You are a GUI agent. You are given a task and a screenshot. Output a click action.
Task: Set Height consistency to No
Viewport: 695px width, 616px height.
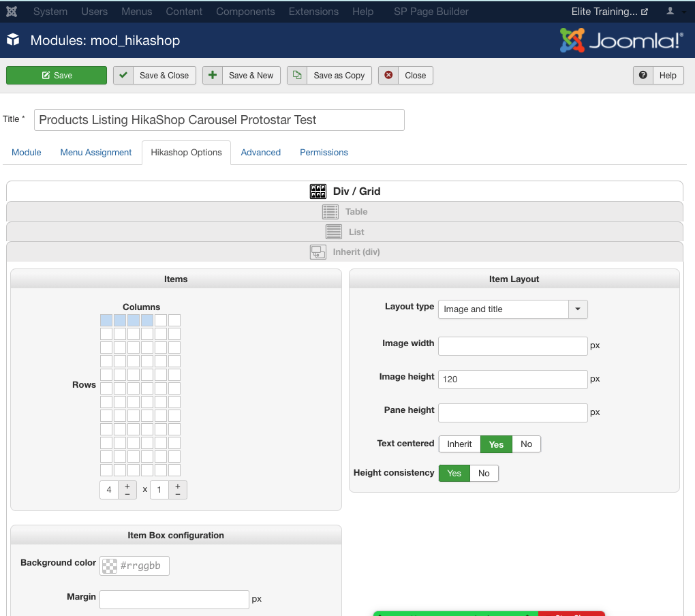(x=484, y=473)
